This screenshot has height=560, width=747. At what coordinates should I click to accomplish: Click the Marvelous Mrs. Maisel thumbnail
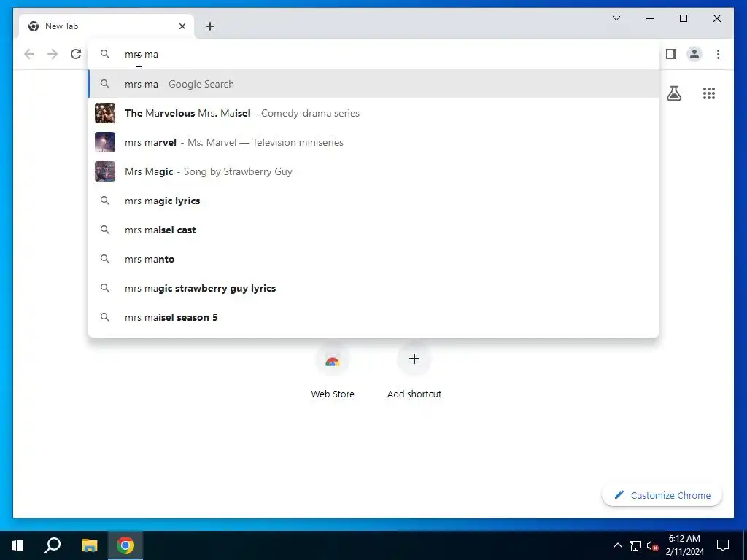point(105,113)
